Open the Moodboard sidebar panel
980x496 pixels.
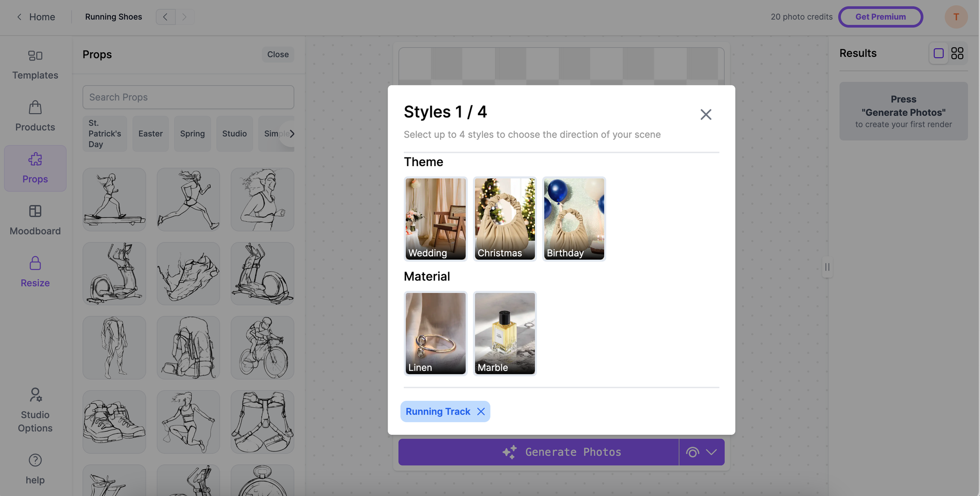click(35, 221)
